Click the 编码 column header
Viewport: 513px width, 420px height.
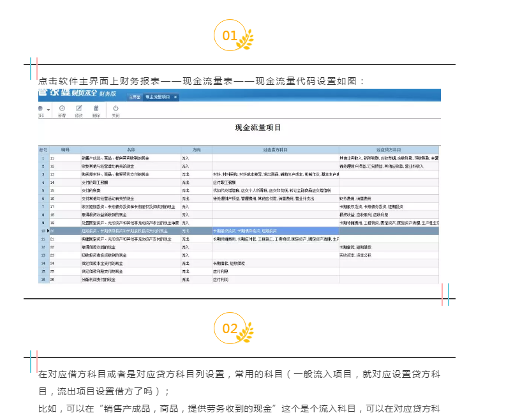[65, 150]
